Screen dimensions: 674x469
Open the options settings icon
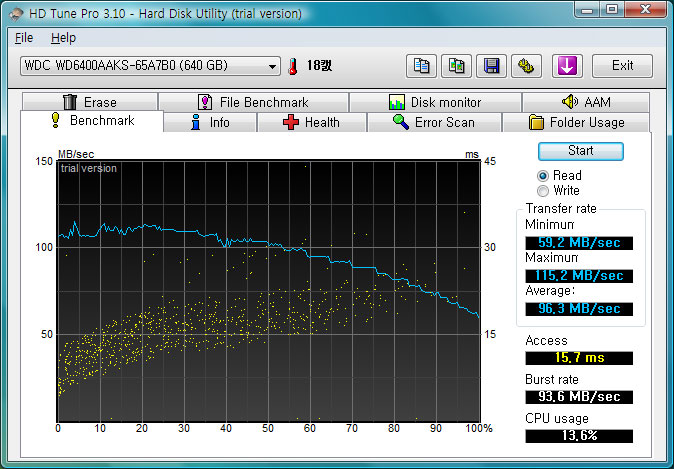[525, 66]
